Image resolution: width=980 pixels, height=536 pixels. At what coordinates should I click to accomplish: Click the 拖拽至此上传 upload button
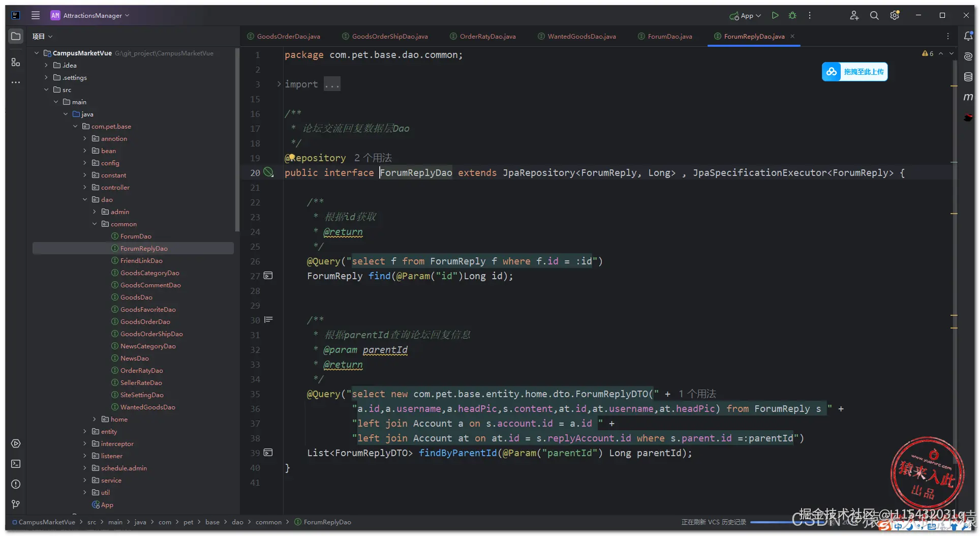point(855,72)
